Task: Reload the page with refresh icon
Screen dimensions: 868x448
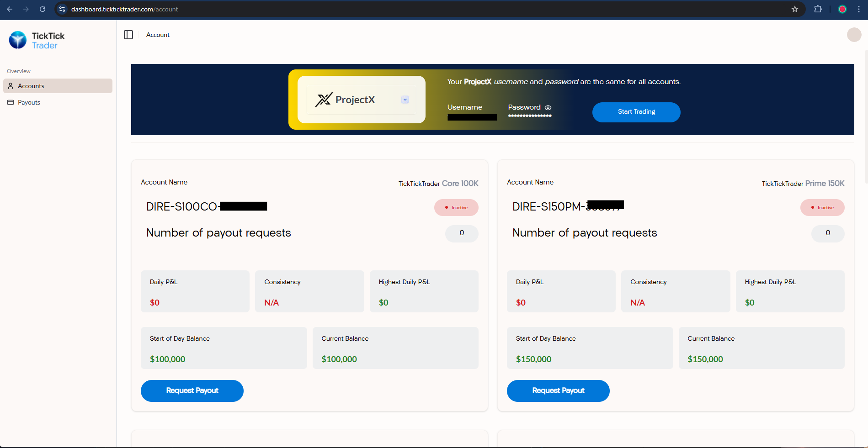Action: click(x=43, y=9)
